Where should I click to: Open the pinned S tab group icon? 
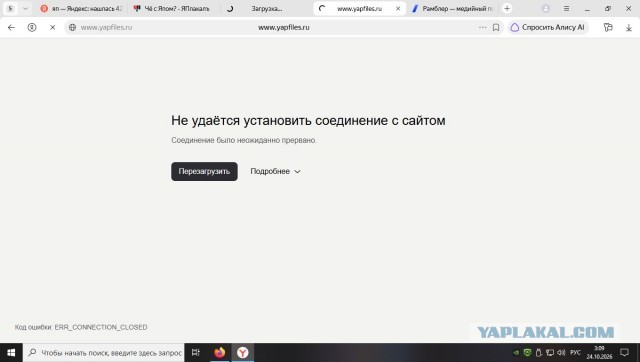(10, 8)
